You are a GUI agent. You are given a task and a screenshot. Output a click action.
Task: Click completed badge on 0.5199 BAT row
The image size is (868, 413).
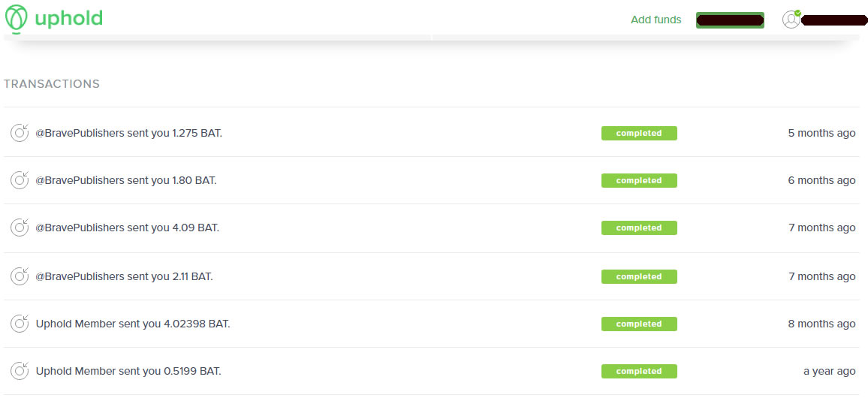639,371
